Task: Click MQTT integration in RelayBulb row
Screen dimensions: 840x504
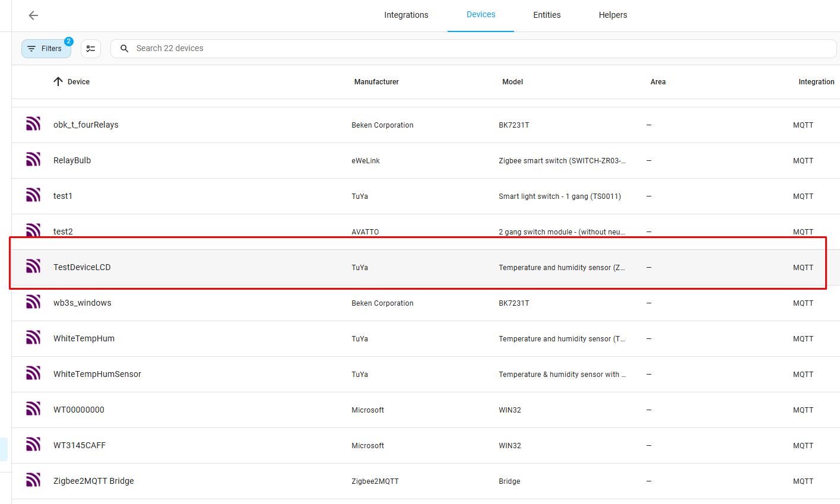Action: point(803,161)
